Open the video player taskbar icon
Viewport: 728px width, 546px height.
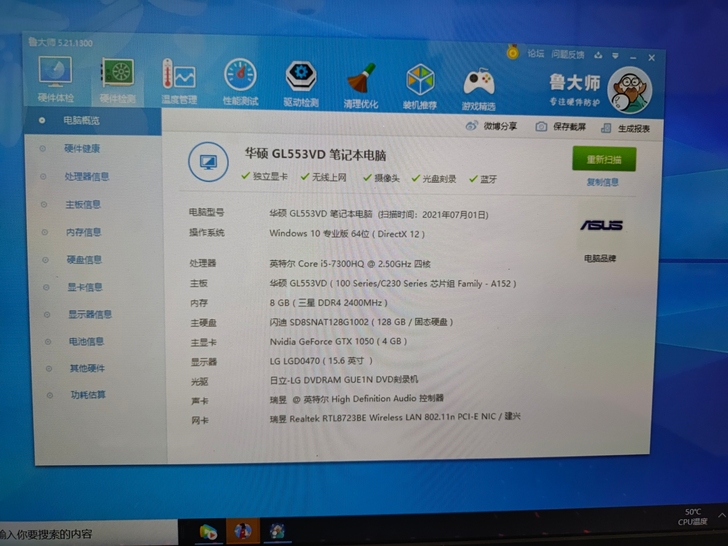click(208, 532)
